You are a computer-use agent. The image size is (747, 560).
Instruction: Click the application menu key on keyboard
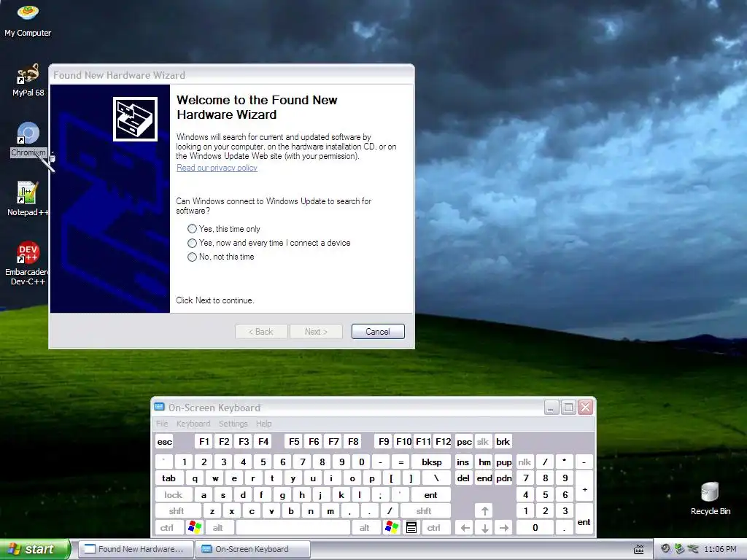(411, 527)
